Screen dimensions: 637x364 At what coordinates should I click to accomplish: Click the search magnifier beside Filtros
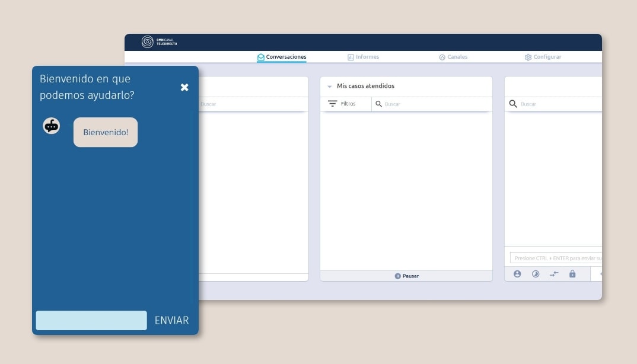tap(378, 104)
